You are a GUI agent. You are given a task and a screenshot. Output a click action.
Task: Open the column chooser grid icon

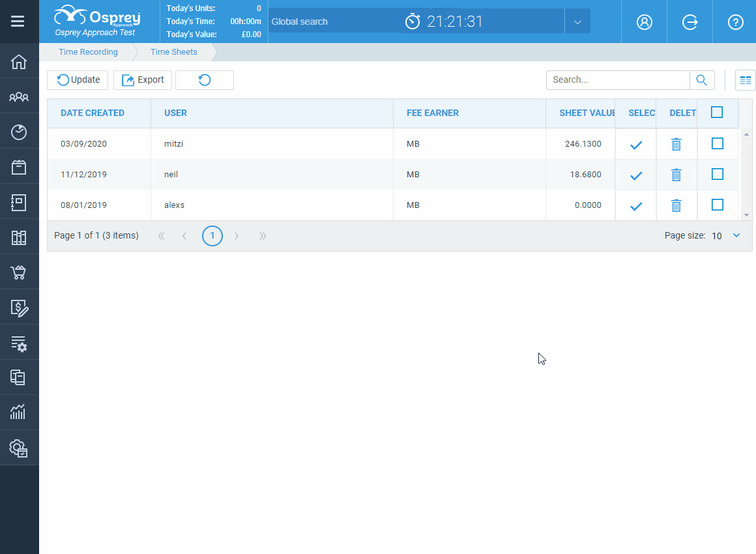pos(745,80)
